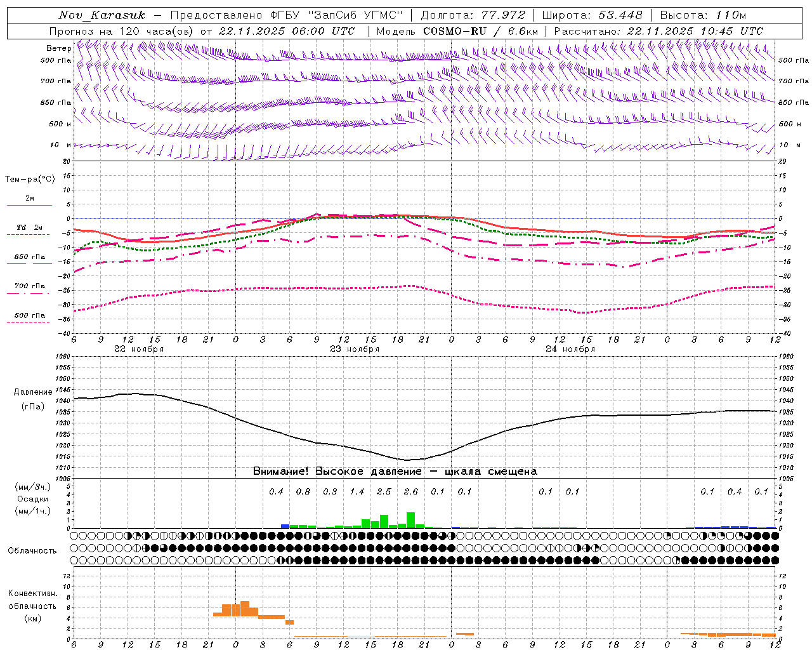Click the '24 ноября' date label

click(570, 349)
